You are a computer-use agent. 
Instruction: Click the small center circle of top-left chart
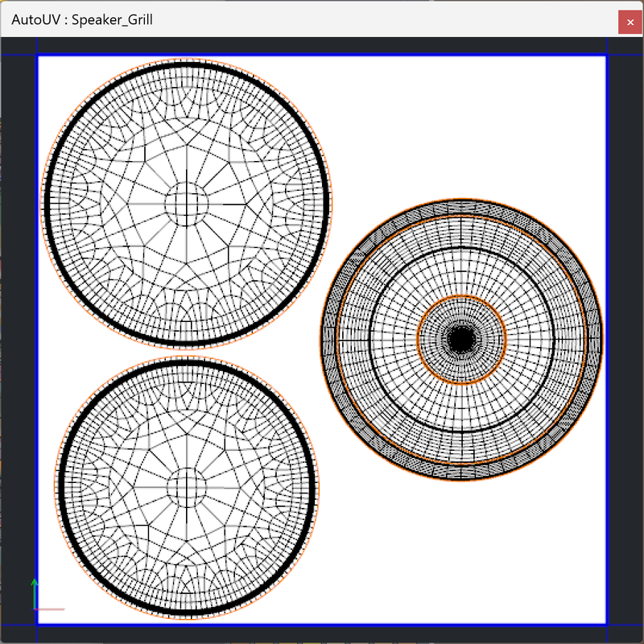[x=187, y=204]
